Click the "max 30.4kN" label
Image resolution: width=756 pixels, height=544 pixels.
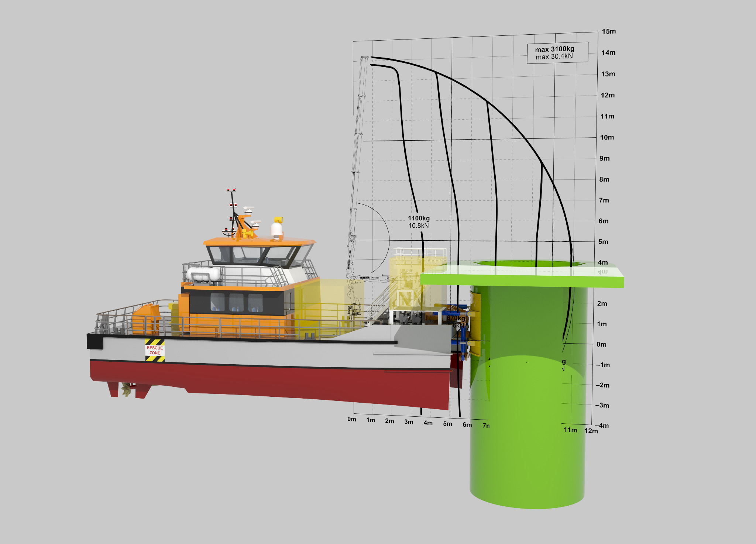[554, 56]
